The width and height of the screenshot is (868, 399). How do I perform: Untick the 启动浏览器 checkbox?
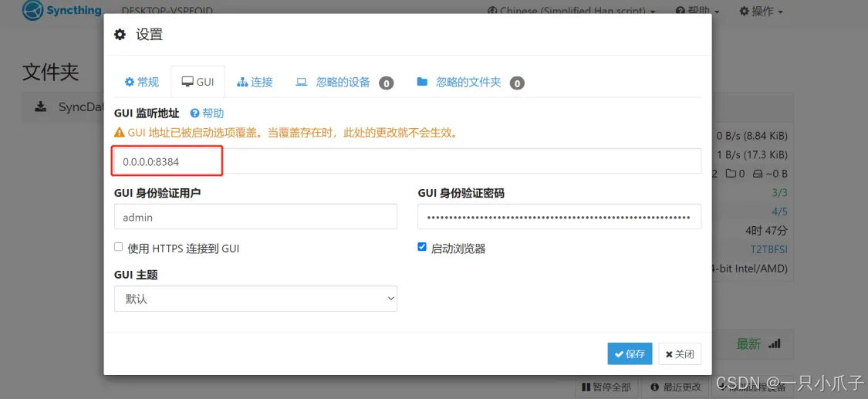[x=422, y=247]
